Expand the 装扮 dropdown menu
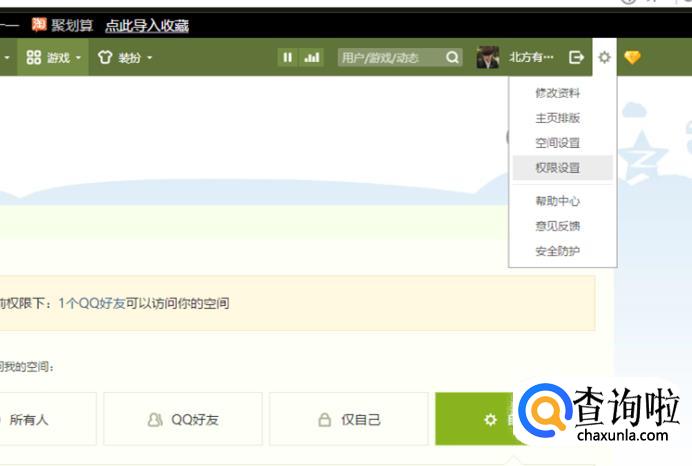 click(125, 58)
